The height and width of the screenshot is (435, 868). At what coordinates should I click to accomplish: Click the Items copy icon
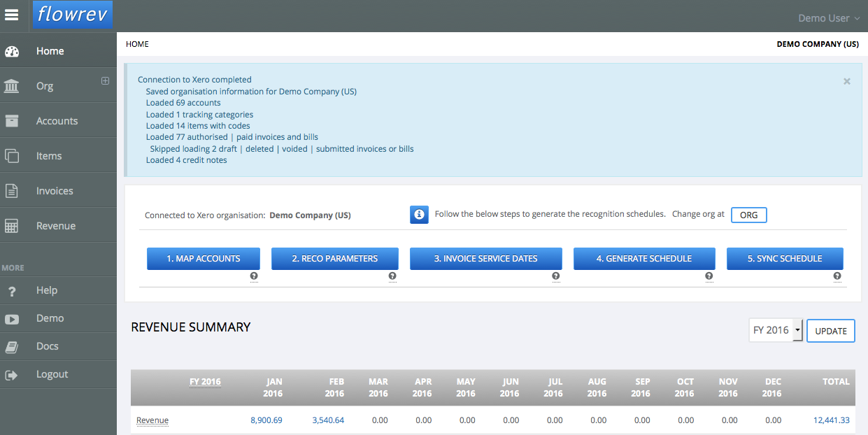(12, 156)
